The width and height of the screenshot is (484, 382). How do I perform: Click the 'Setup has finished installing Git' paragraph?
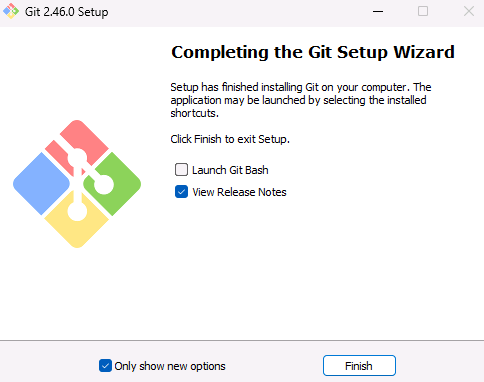[x=301, y=100]
